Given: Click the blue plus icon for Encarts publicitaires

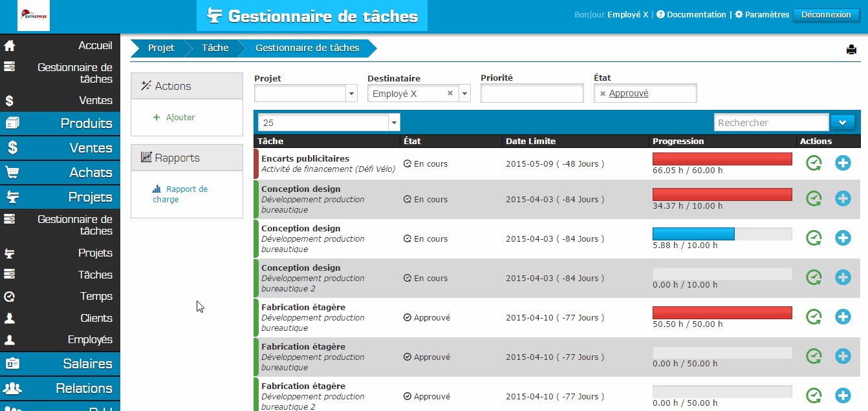Looking at the screenshot, I should pyautogui.click(x=843, y=163).
